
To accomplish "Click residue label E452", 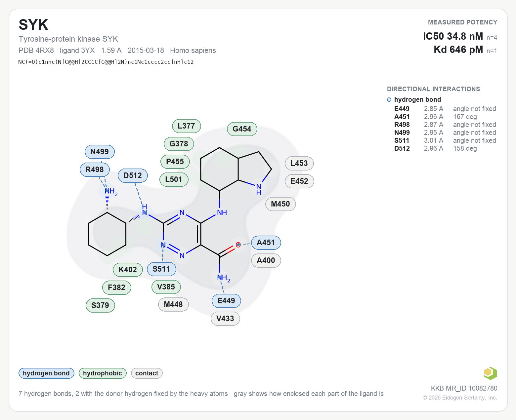I will 300,181.
